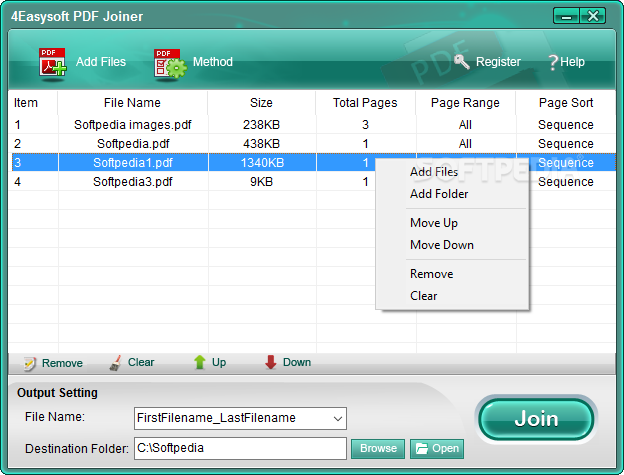Viewport: 624px width, 475px height.
Task: Click the red Down arrow icon
Action: click(271, 362)
